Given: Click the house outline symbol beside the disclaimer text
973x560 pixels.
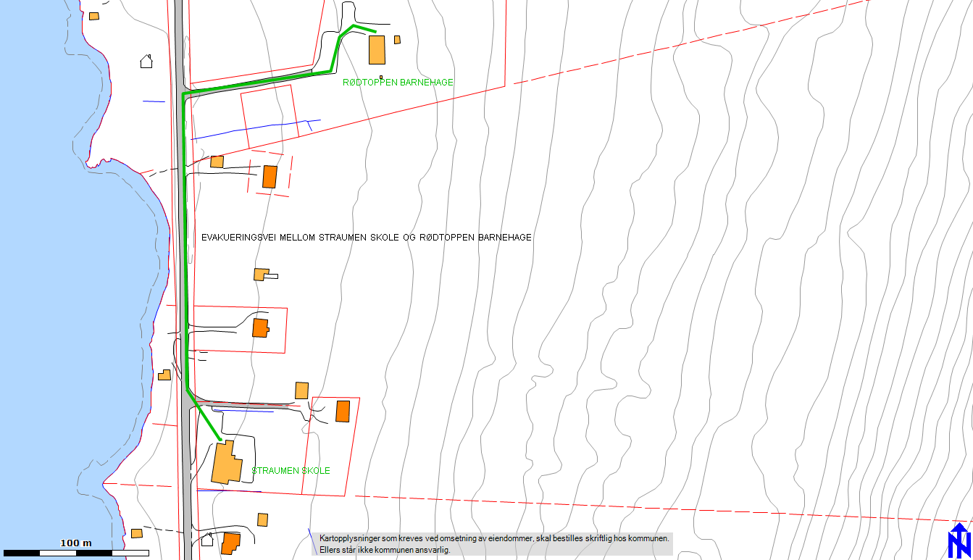Looking at the screenshot, I should pyautogui.click(x=207, y=539).
